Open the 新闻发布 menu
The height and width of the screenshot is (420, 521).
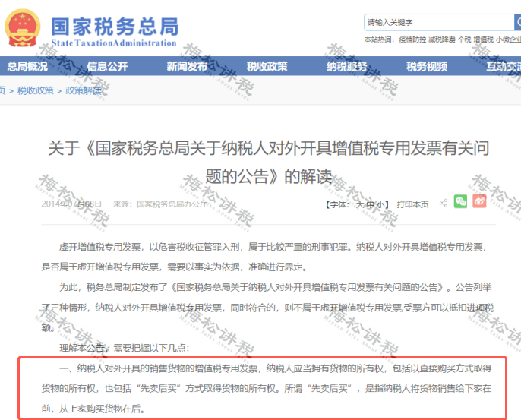[x=187, y=67]
